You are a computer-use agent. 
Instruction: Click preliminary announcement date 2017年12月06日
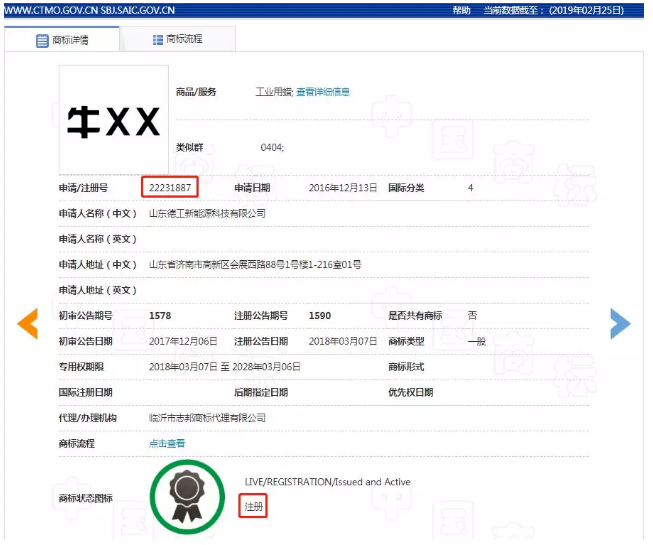tap(183, 341)
